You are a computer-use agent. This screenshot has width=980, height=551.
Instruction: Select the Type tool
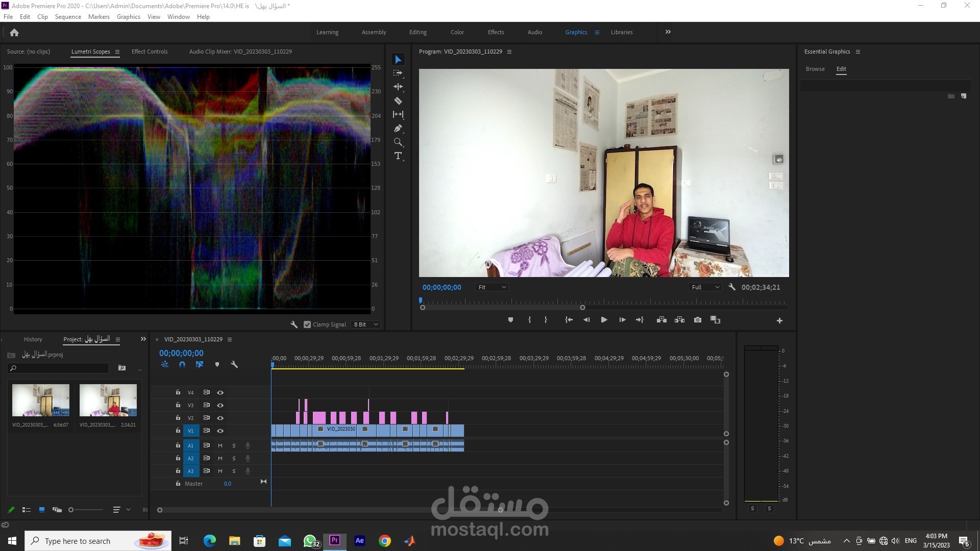[398, 156]
